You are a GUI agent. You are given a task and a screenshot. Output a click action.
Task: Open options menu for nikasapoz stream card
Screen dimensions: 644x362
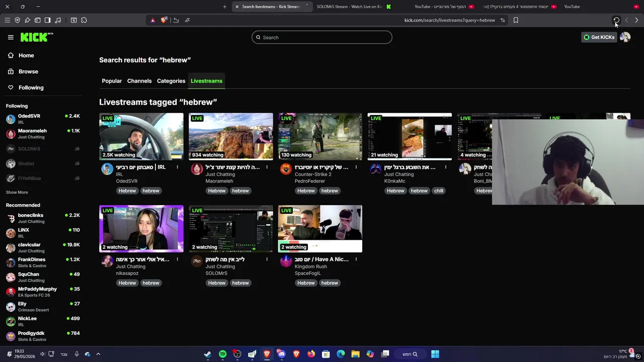(x=177, y=259)
